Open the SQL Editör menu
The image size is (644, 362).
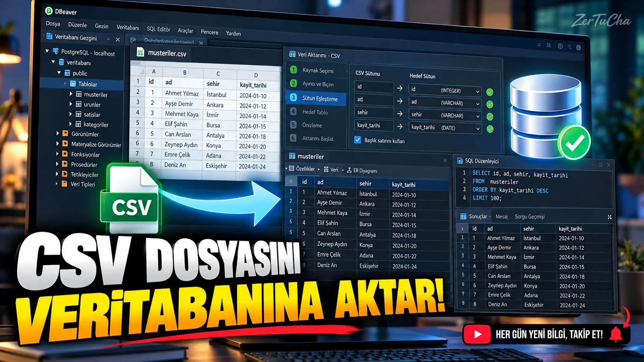pos(158,29)
